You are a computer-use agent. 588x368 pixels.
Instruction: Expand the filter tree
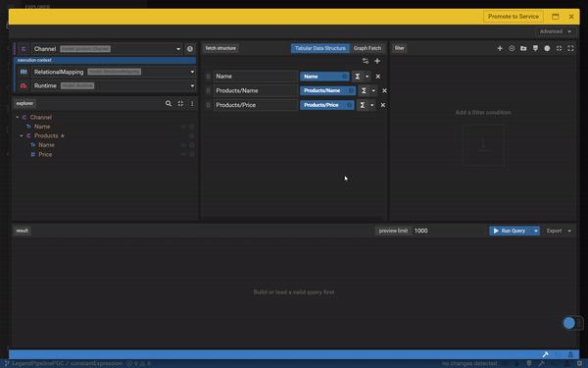click(570, 48)
